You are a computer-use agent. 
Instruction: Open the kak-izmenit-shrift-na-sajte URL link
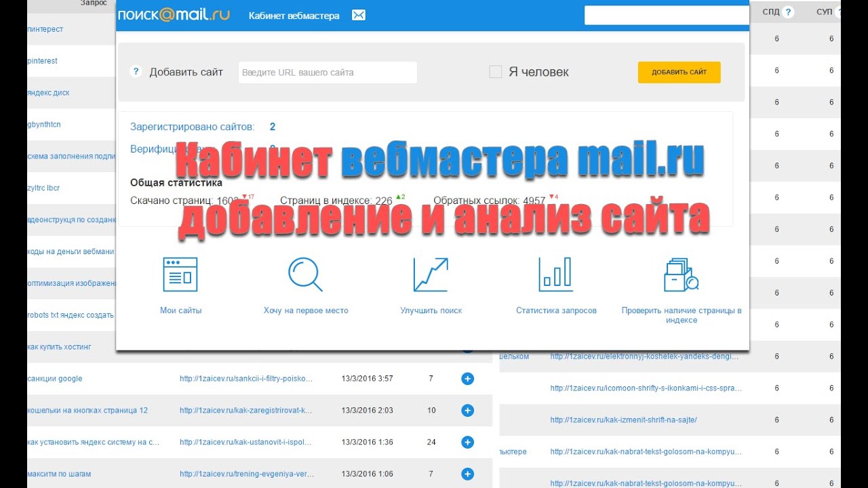[623, 420]
